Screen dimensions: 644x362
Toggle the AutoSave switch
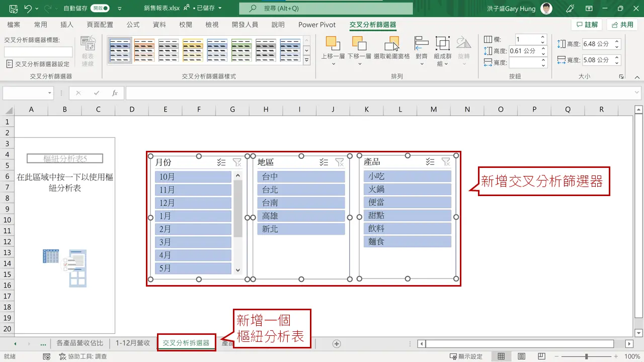(100, 9)
